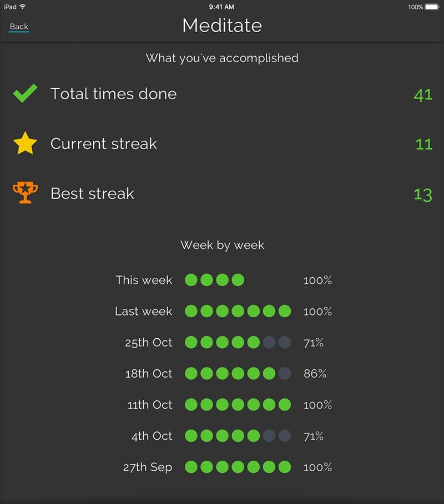Image resolution: width=444 pixels, height=504 pixels.
Task: Tap the grey dot in 18th Oct row
Action: coord(285,374)
